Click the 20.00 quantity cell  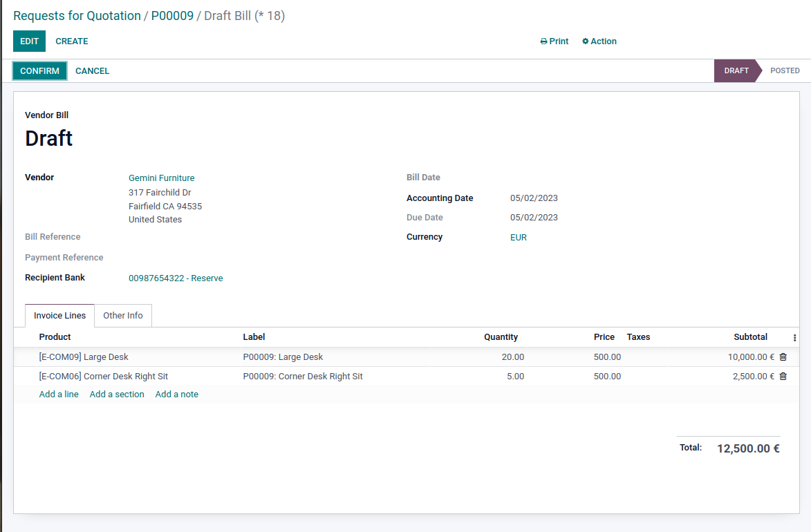512,357
